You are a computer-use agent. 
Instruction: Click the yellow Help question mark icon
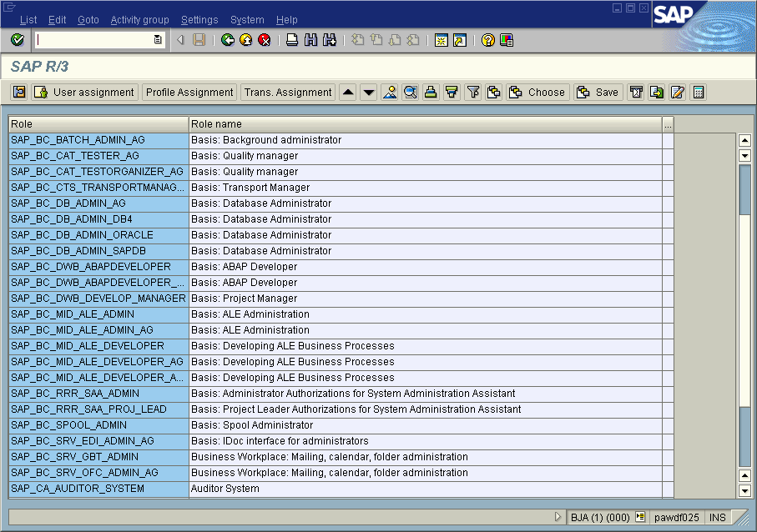coord(488,40)
